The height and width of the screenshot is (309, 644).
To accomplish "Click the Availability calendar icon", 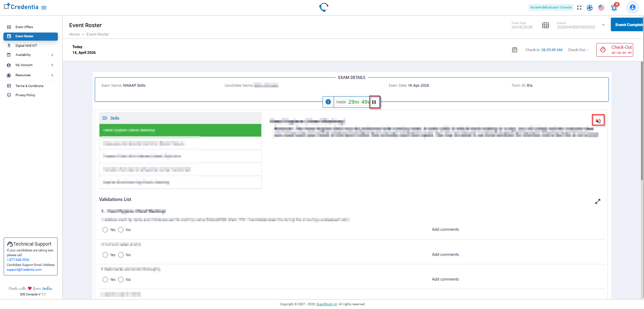I will tap(9, 55).
